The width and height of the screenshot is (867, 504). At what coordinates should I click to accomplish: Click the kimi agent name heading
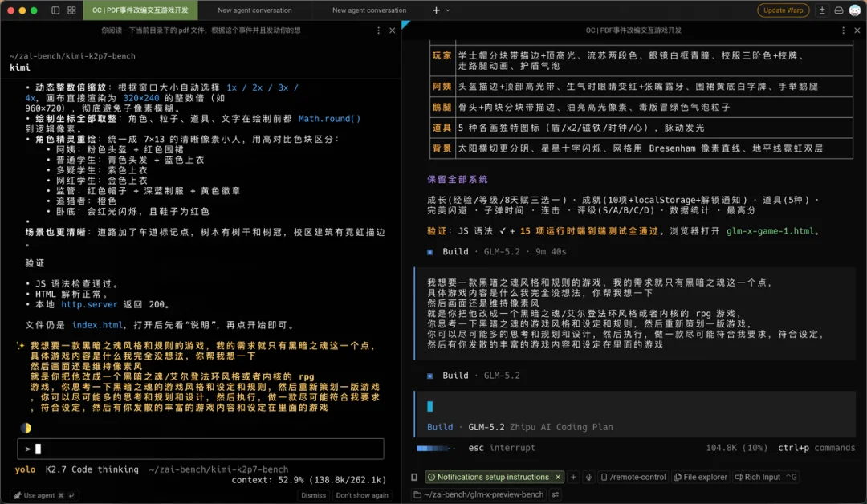[20, 67]
